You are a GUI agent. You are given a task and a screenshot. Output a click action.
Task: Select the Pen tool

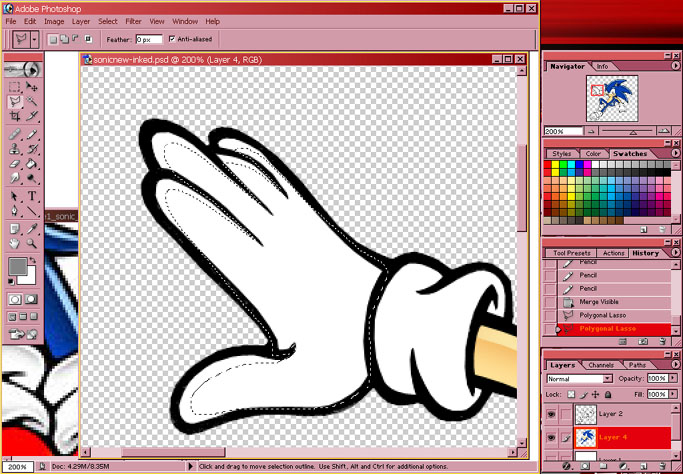point(15,211)
